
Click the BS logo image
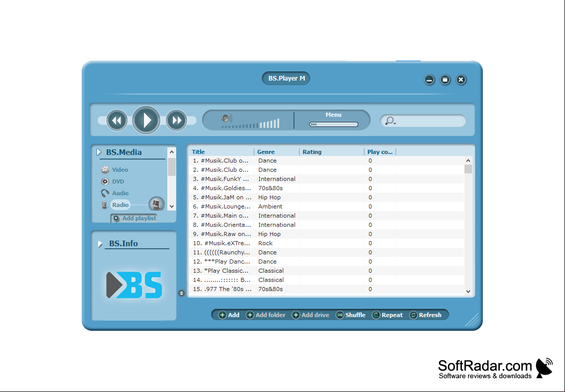134,285
